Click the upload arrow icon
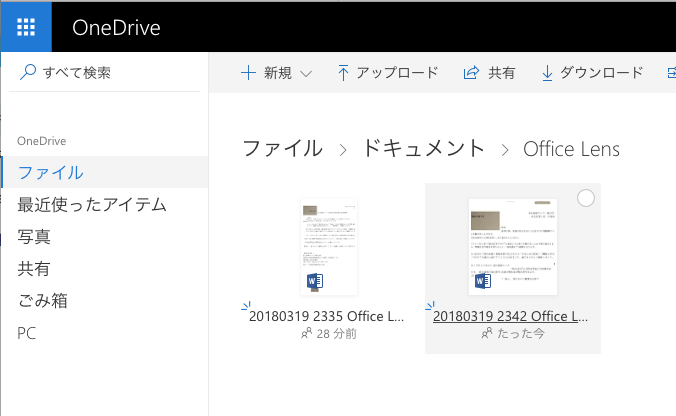Image resolution: width=676 pixels, height=416 pixels. [343, 73]
